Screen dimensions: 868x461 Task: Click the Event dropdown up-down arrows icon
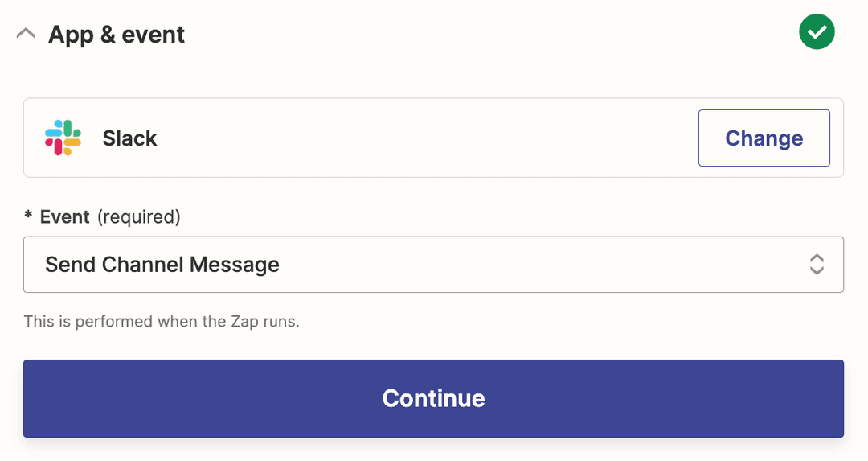click(x=817, y=265)
